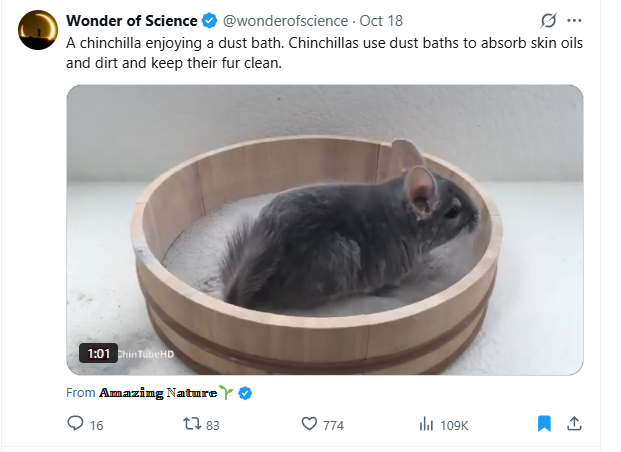Repost the tweet using retweet icon

192,424
